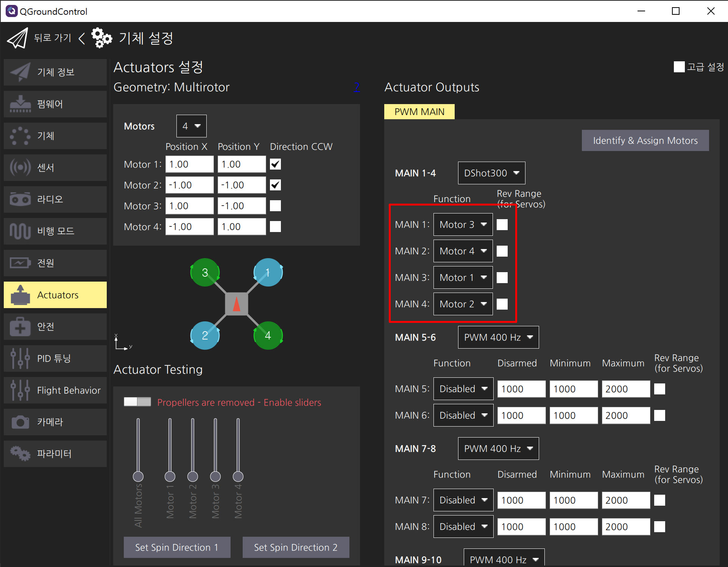This screenshot has height=567, width=728.
Task: Select the PWM MAIN tab
Action: pos(419,112)
